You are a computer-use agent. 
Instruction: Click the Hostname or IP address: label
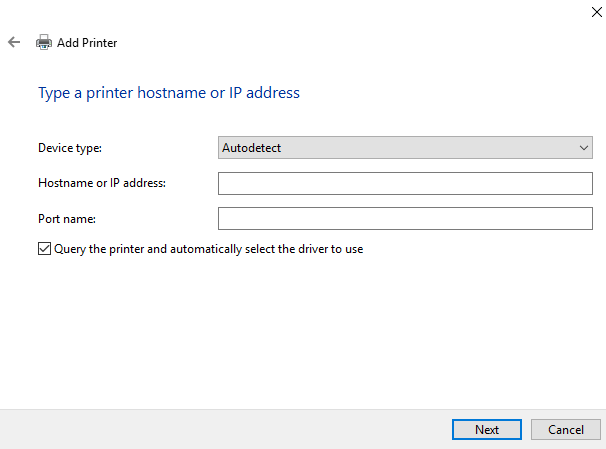point(102,183)
